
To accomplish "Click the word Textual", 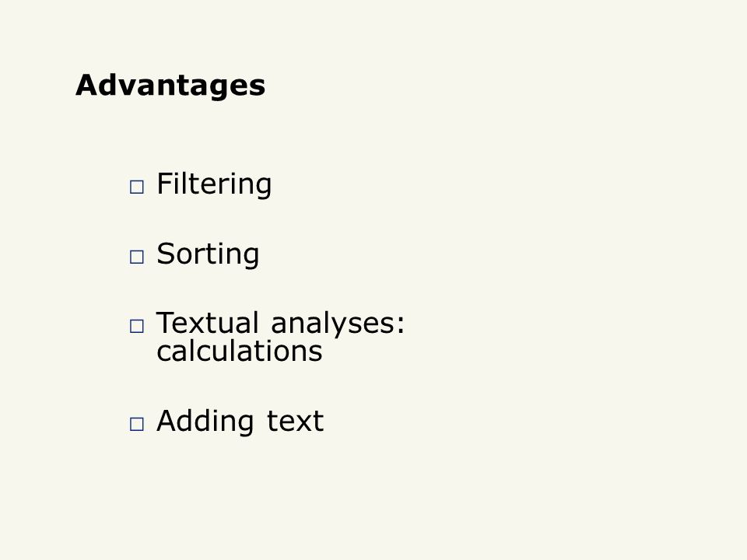I will [x=208, y=323].
